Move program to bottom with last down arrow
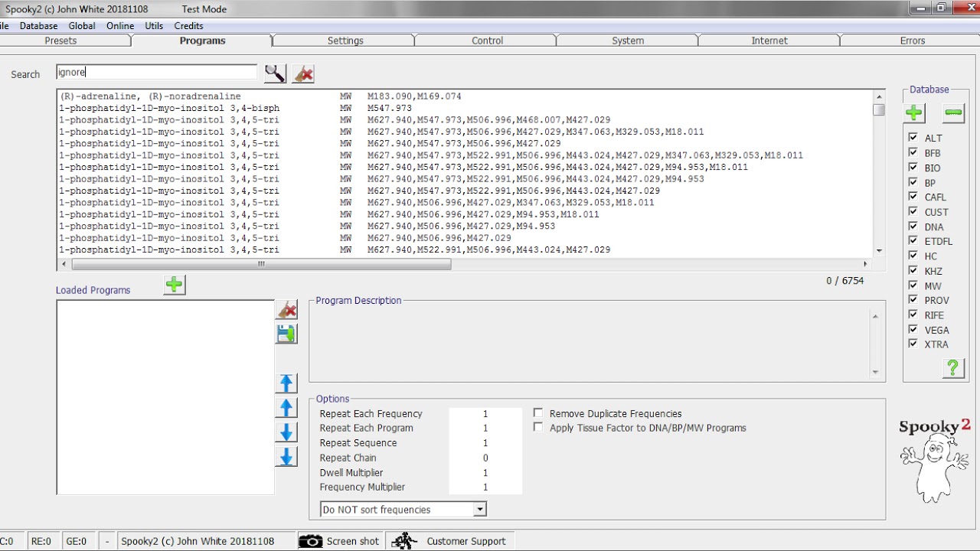The height and width of the screenshot is (551, 980). click(286, 457)
